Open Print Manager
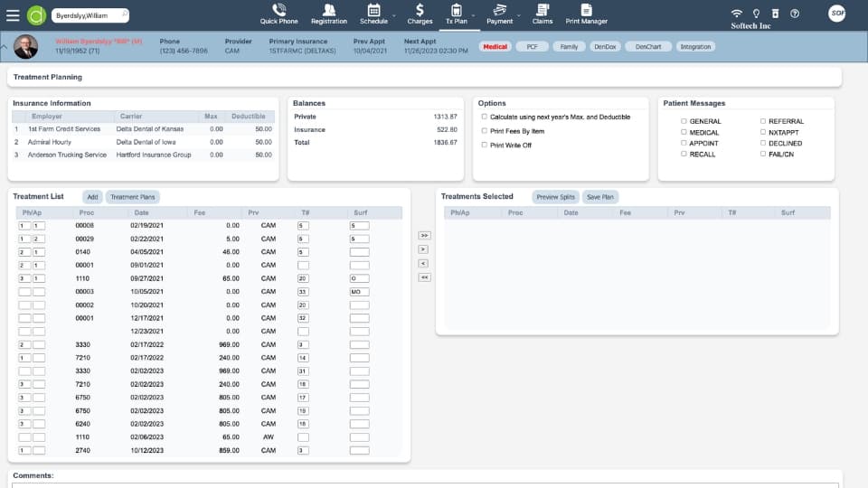 pos(586,14)
